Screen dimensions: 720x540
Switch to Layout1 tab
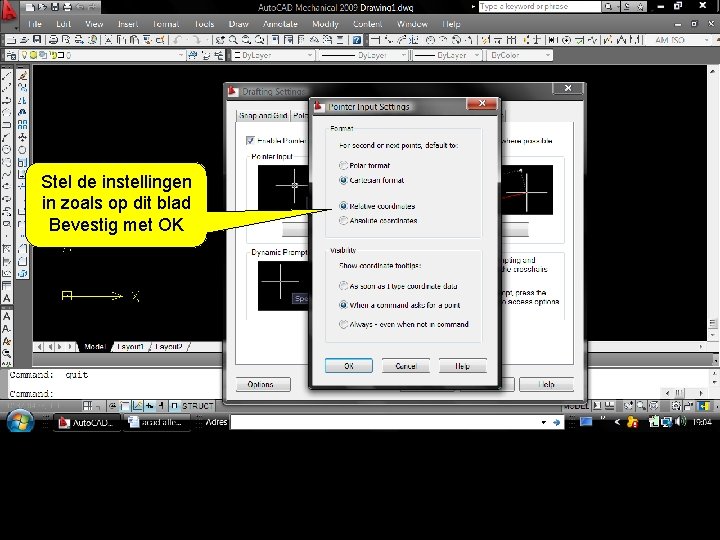[x=130, y=347]
